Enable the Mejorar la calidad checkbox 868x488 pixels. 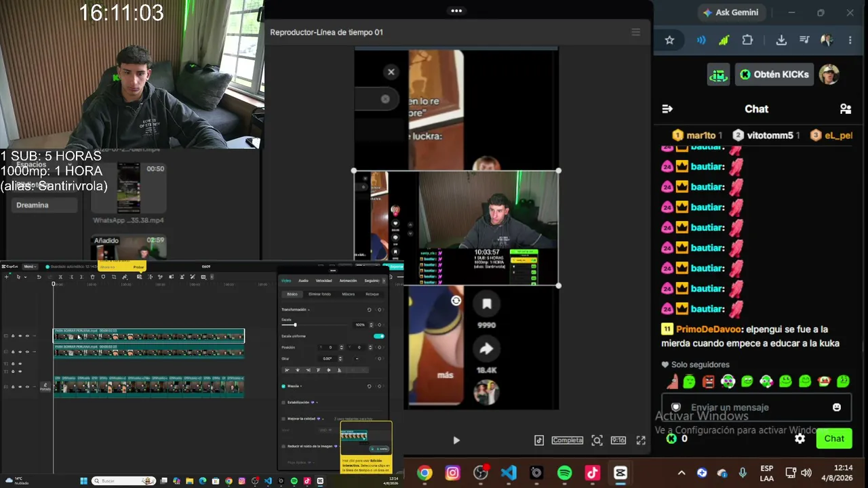click(283, 419)
